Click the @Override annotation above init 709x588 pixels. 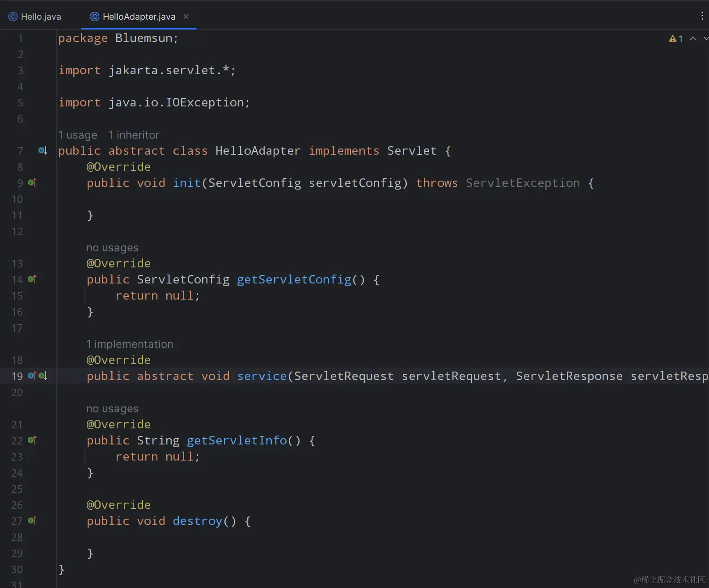[x=118, y=167]
